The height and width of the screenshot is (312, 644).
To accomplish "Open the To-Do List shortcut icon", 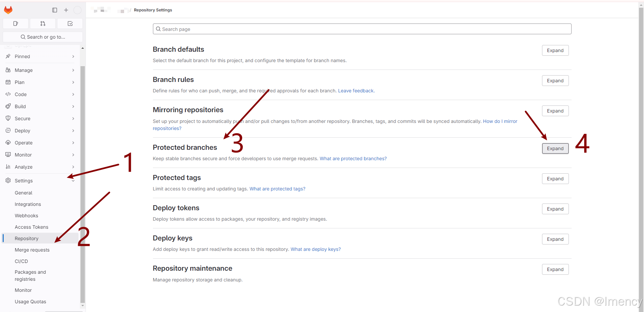I will [x=70, y=24].
